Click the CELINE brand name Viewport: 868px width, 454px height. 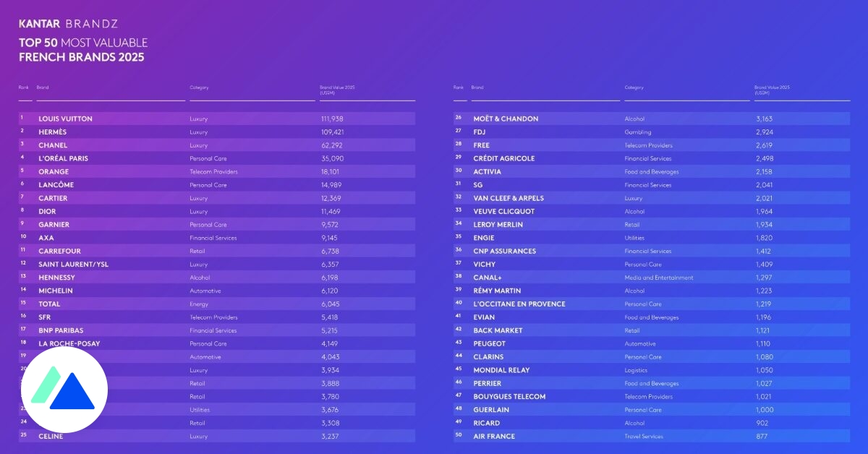[x=52, y=436]
